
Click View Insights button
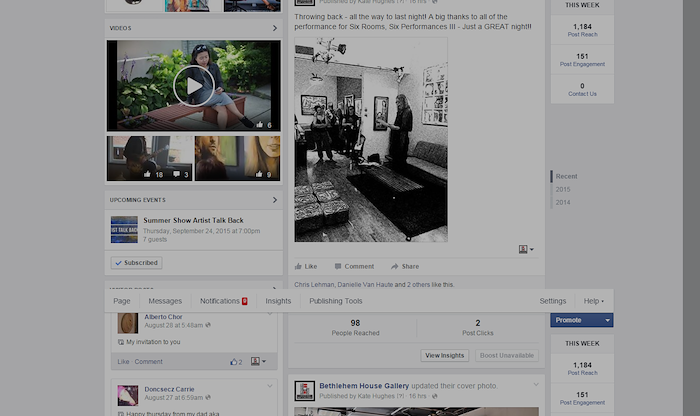445,355
